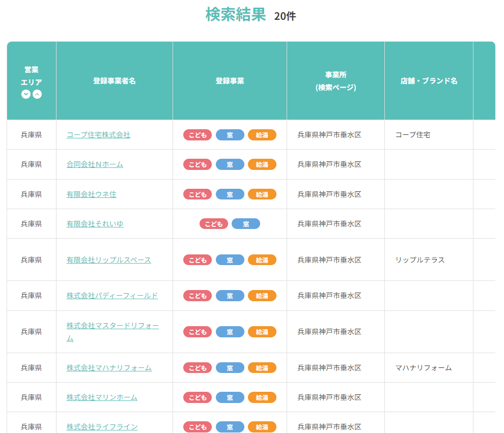Screen dimensions: 504x433
Task: Click こども badge in 合同会社Nホーム row
Action: coord(198,164)
